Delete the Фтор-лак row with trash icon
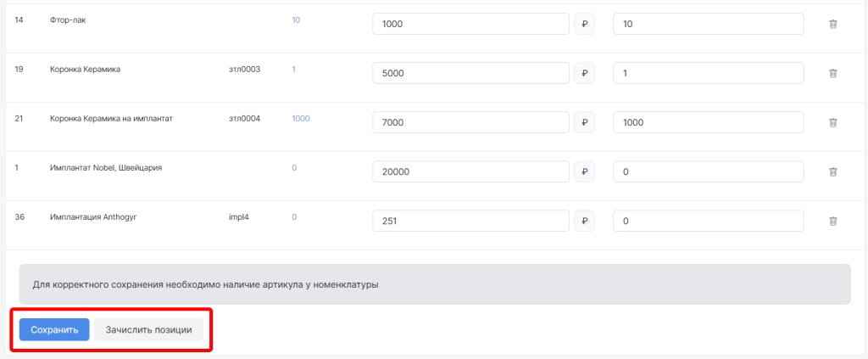Image resolution: width=868 pixels, height=359 pixels. click(832, 25)
